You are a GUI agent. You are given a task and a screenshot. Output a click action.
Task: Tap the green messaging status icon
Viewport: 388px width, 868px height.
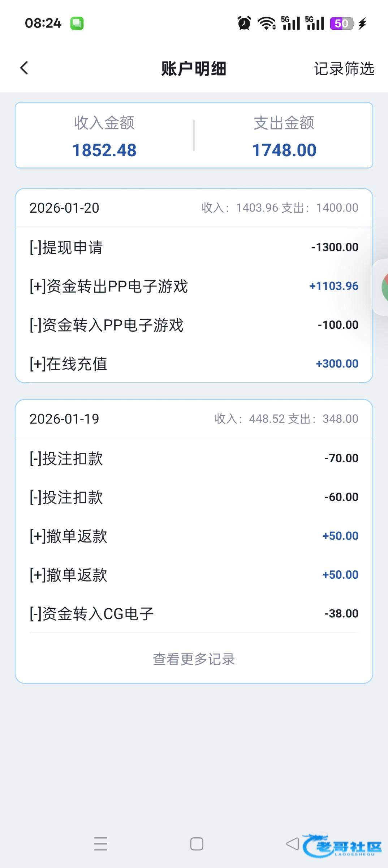pos(77,24)
